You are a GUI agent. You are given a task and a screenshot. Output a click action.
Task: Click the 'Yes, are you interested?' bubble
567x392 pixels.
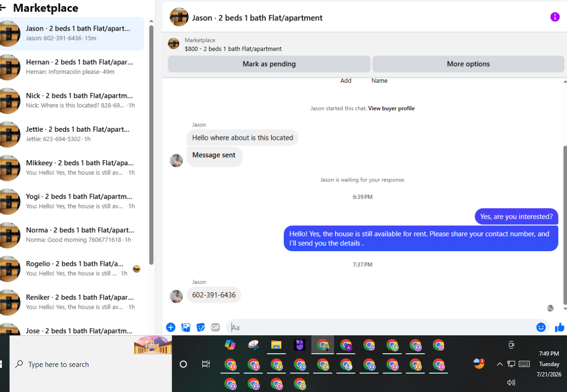[516, 217]
